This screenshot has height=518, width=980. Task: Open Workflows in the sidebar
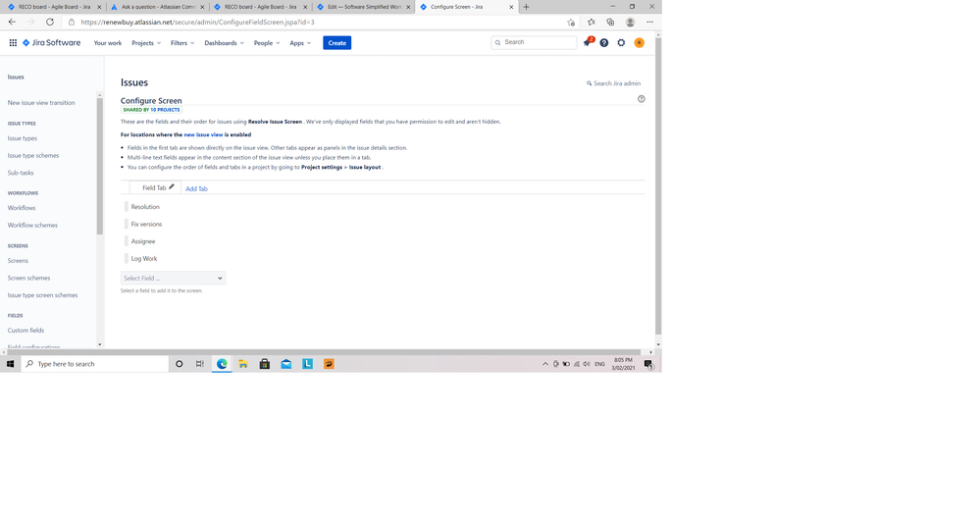[x=22, y=207]
